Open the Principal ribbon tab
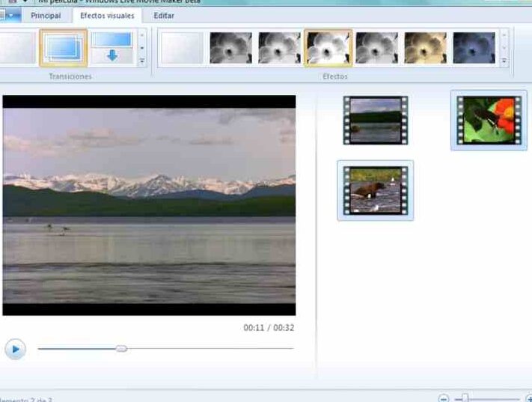This screenshot has width=532, height=402. (x=46, y=16)
